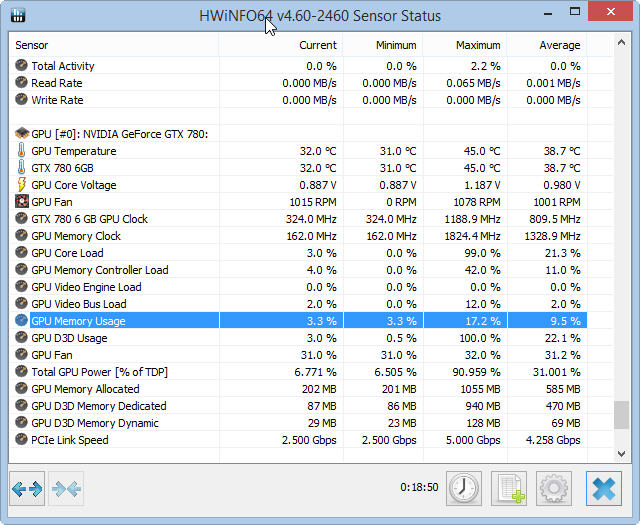Screen dimensions: 640x525
Task: Click the GPU Fan RPM fan icon
Action: point(21,202)
